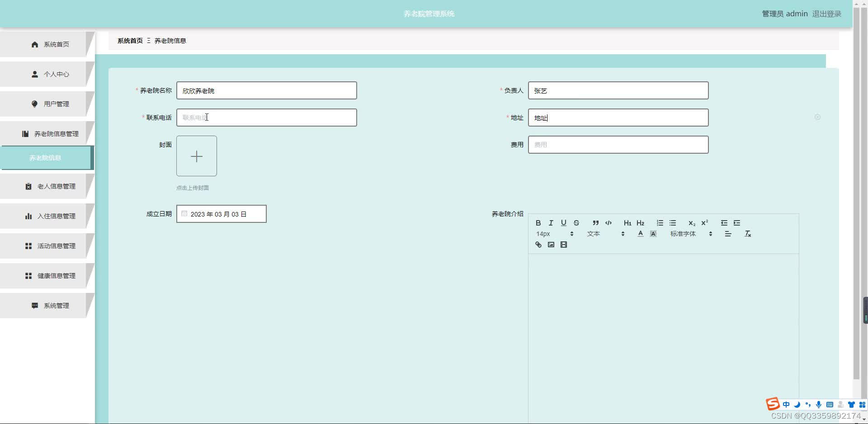Go to 系统首页 via breadcrumb
The height and width of the screenshot is (424, 868).
[x=130, y=41]
